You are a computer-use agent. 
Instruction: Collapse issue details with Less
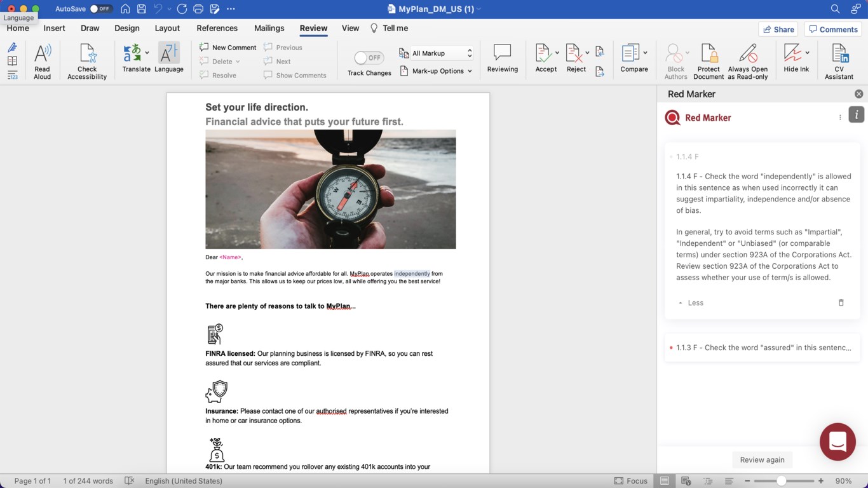(x=691, y=303)
